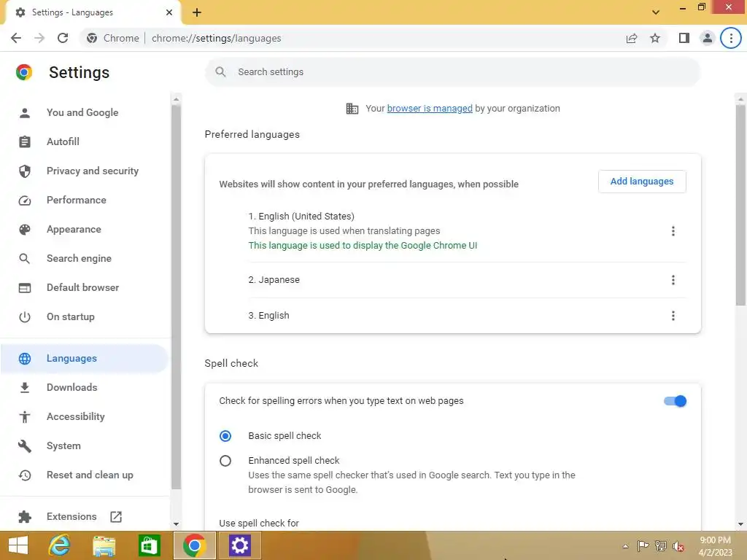Open more actions for English (United States)
Image resolution: width=747 pixels, height=560 pixels.
coord(673,231)
